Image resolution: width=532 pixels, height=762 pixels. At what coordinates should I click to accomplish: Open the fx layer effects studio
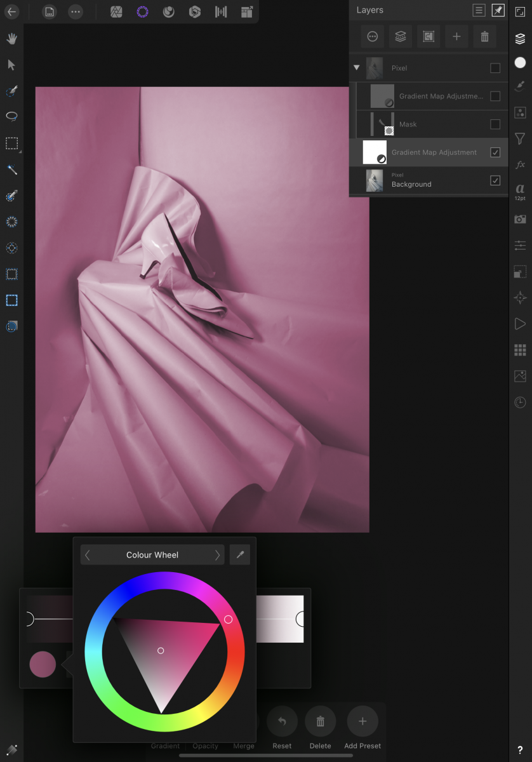(520, 164)
